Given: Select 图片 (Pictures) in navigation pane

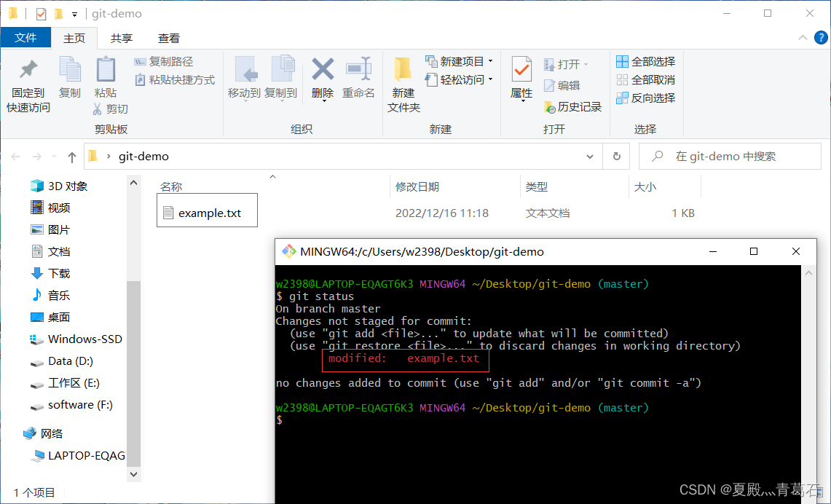Looking at the screenshot, I should pyautogui.click(x=50, y=229).
